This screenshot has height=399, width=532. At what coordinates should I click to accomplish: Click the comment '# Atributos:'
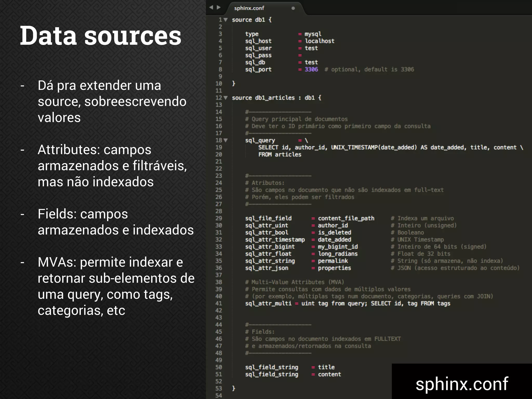coord(265,183)
